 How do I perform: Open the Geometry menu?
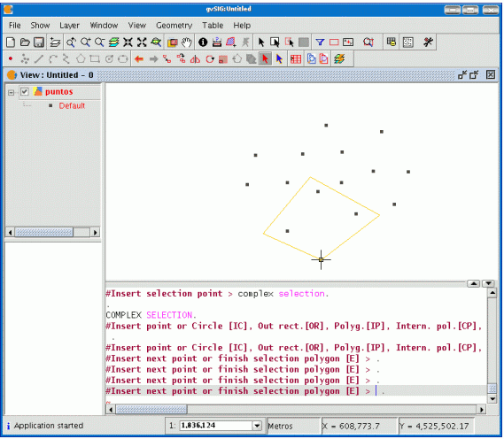(x=174, y=26)
